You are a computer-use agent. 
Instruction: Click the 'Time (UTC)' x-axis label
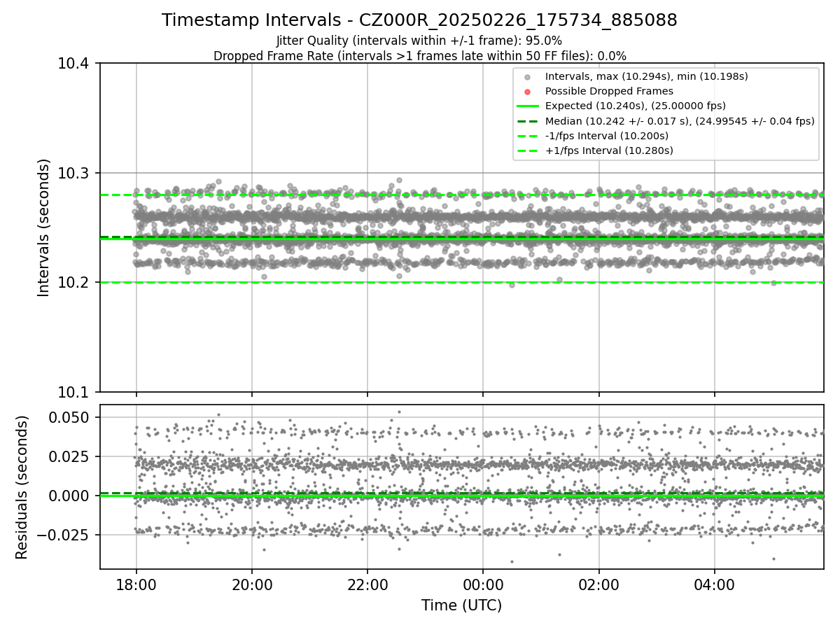pos(461,605)
